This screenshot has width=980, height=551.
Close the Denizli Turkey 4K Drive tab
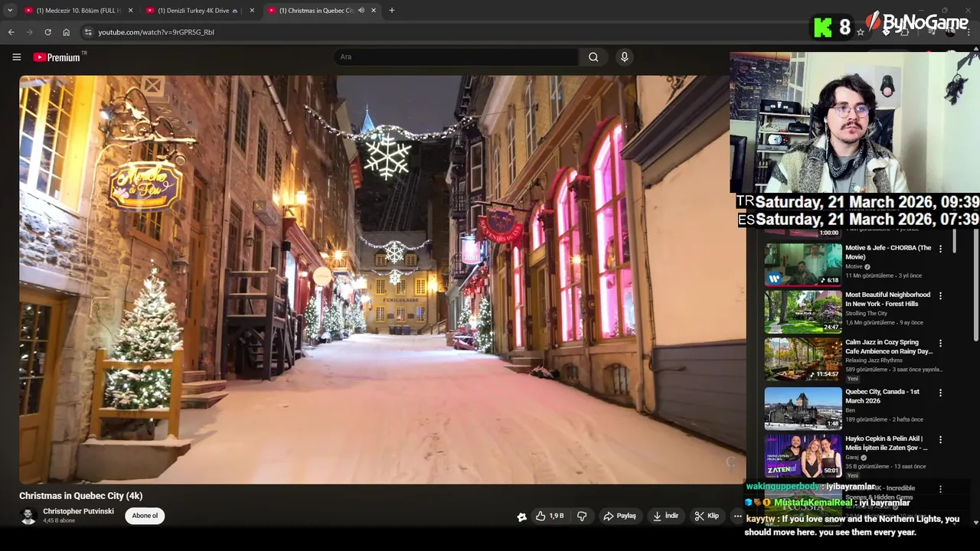pos(252,11)
